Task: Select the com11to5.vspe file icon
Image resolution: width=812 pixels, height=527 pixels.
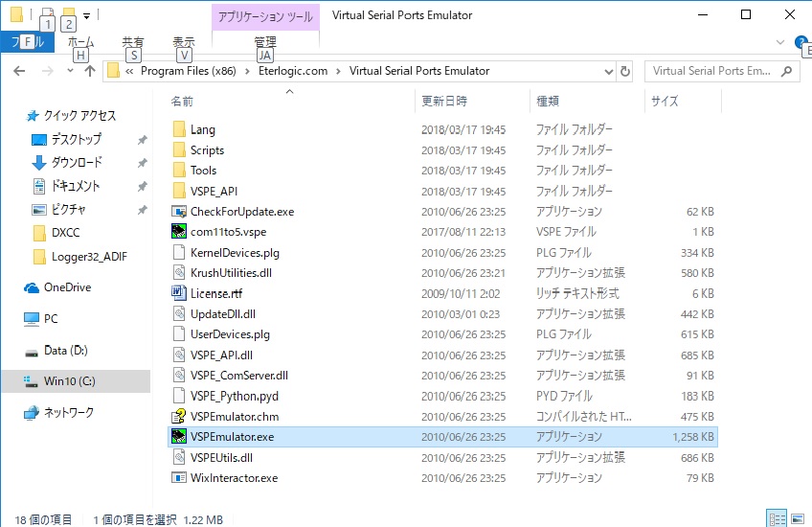Action: (x=179, y=232)
